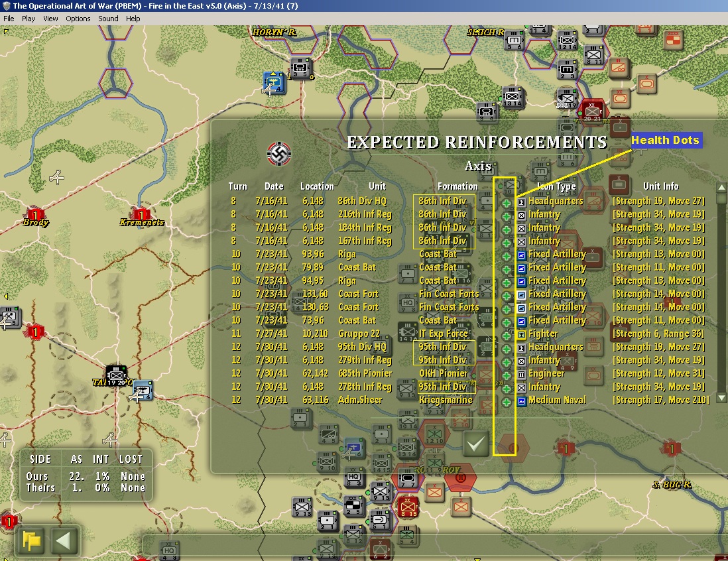728x561 pixels.
Task: Select red Soviet unit counter marked 8 15
Action: [x=408, y=507]
